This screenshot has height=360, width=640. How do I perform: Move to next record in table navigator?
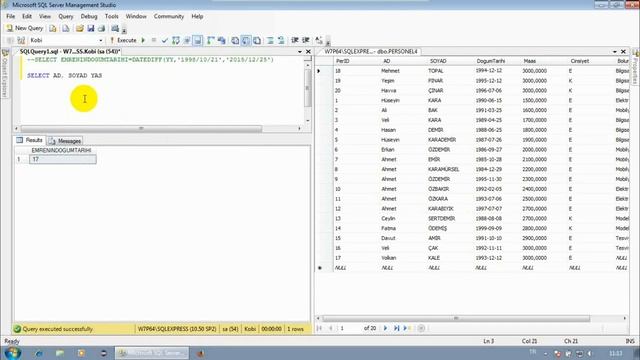(x=385, y=328)
